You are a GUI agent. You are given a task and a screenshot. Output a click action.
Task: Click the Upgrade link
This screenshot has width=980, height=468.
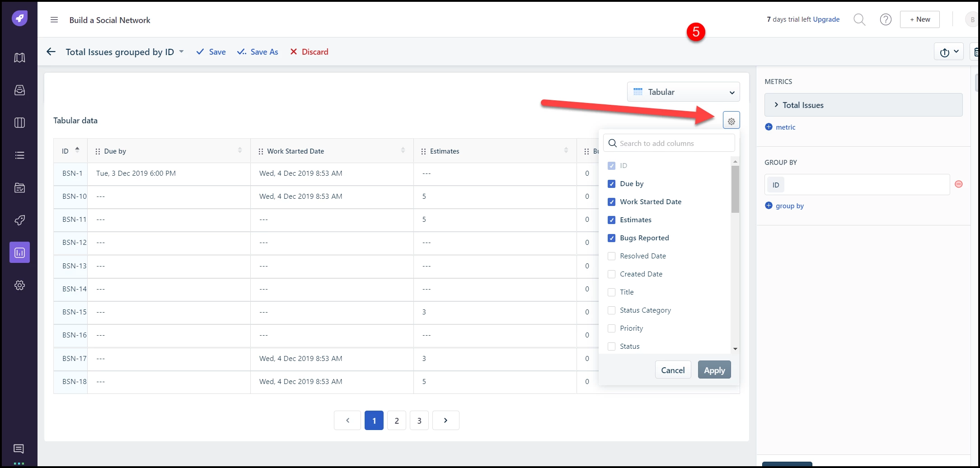pos(826,19)
